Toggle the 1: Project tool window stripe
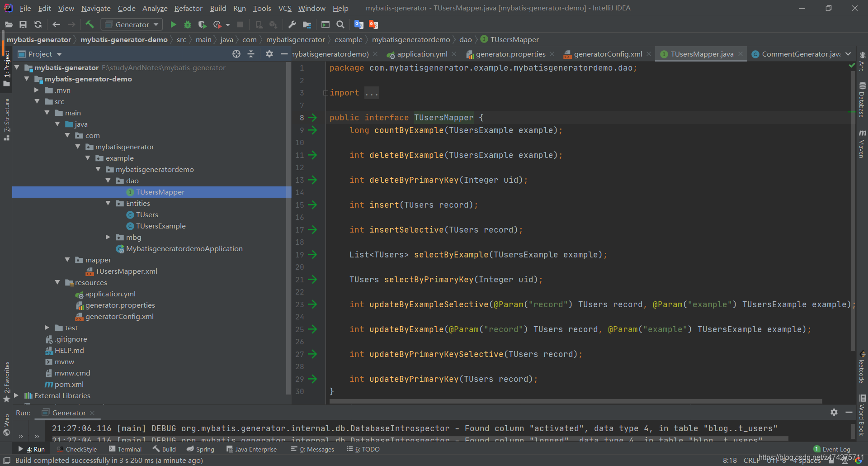868x466 pixels. pos(7,68)
